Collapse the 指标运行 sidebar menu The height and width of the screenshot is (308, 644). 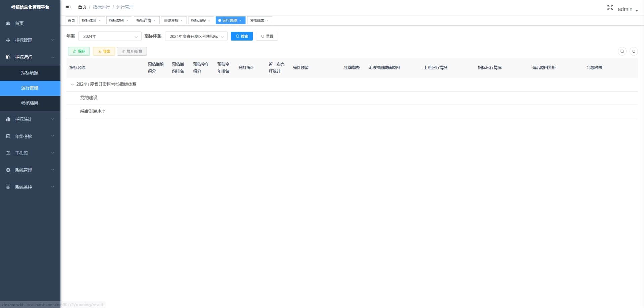30,57
